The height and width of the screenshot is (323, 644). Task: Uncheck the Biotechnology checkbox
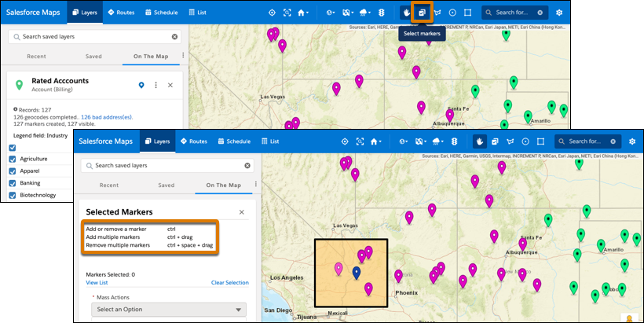pos(13,195)
